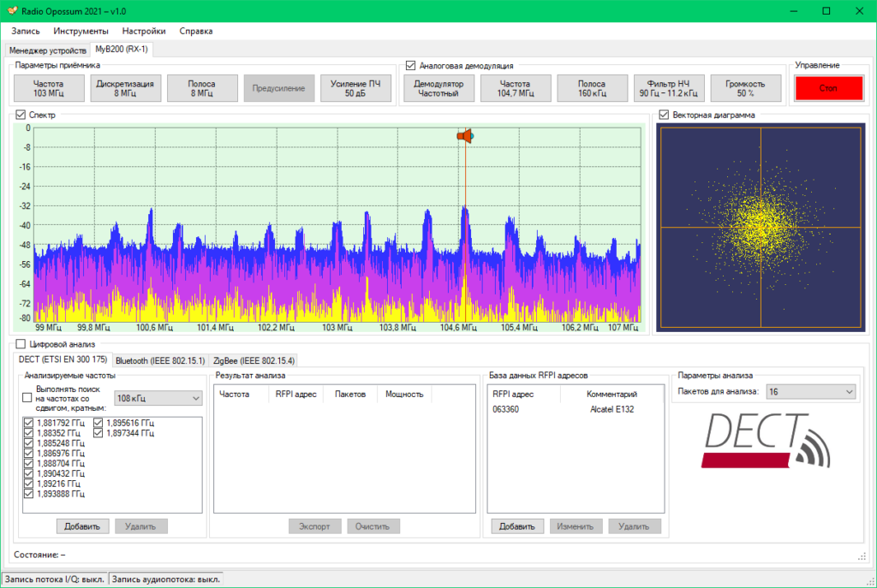Disable the Спектр checkbox
This screenshot has width=877, height=588.
21,115
